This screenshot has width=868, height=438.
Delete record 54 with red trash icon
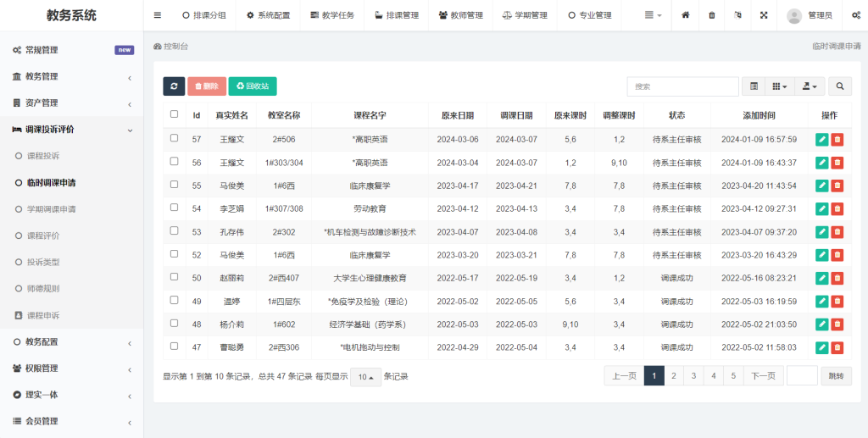click(837, 209)
